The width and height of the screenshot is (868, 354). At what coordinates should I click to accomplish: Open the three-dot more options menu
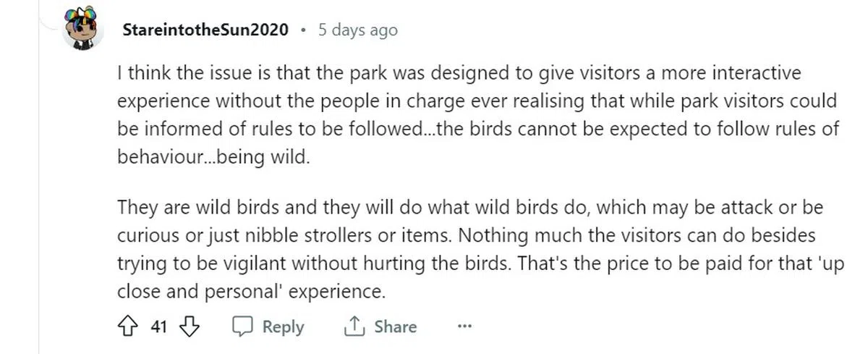464,327
